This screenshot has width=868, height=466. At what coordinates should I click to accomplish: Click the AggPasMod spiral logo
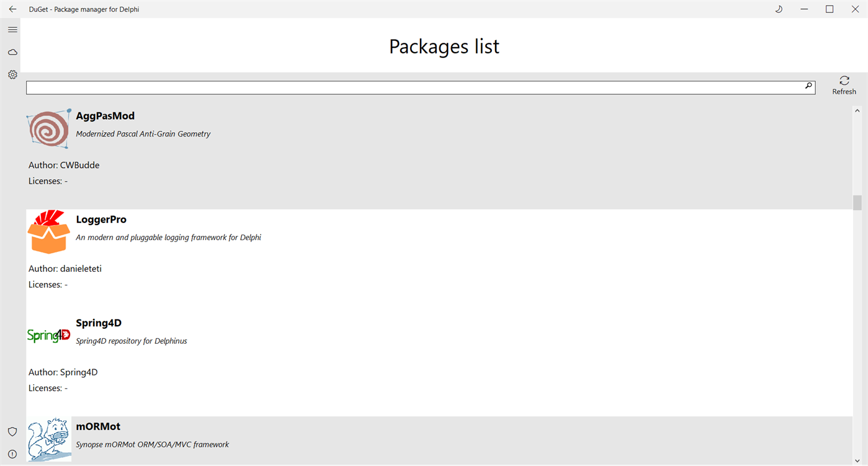tap(49, 129)
